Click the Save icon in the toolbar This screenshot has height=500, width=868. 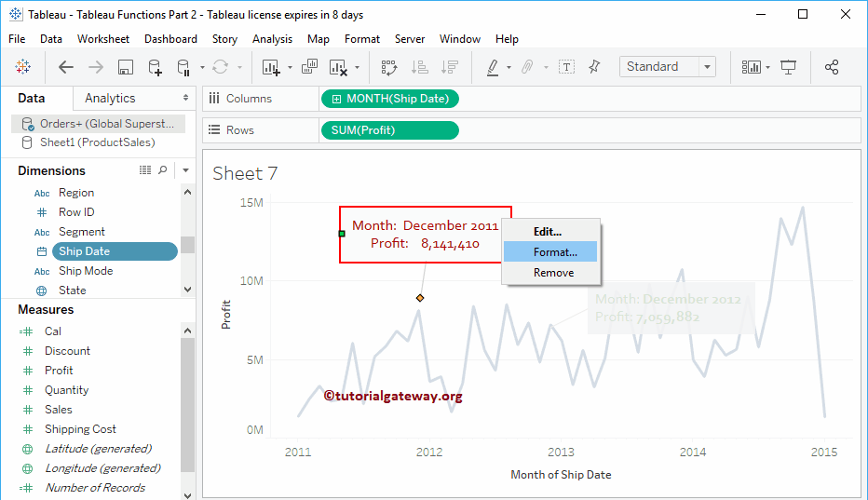tap(125, 67)
